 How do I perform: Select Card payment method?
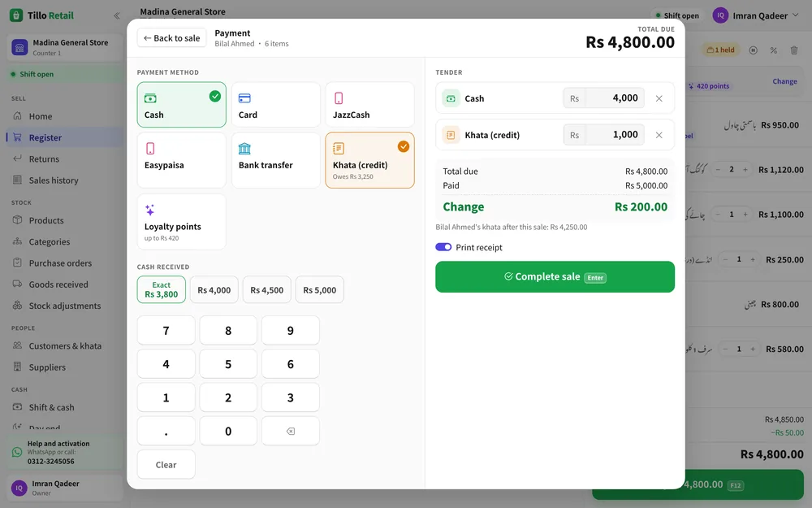(x=276, y=105)
